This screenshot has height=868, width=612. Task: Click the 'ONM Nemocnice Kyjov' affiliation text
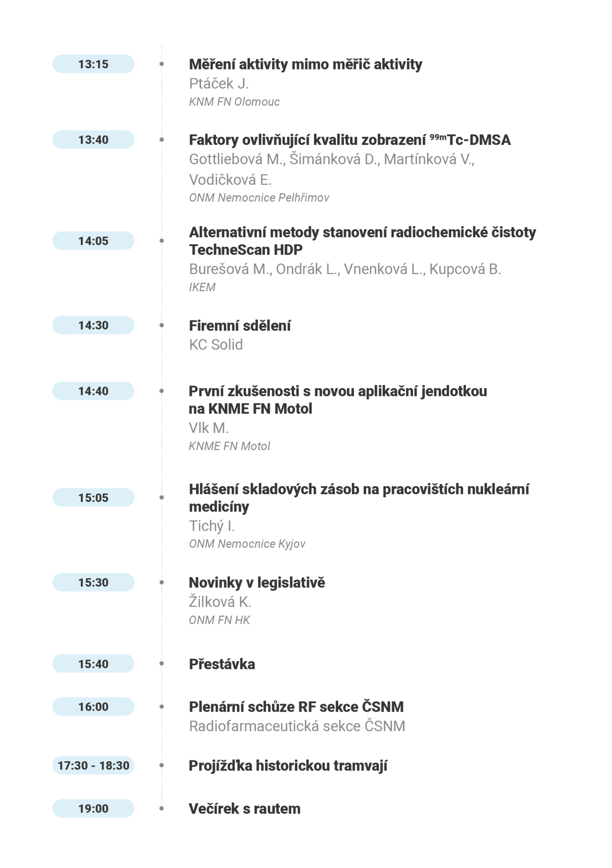[x=247, y=544]
